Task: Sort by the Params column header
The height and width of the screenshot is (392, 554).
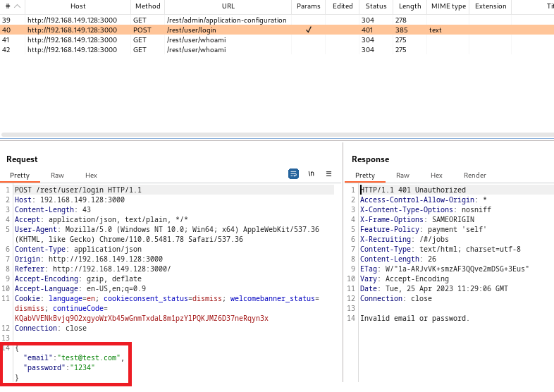Action: pos(309,6)
